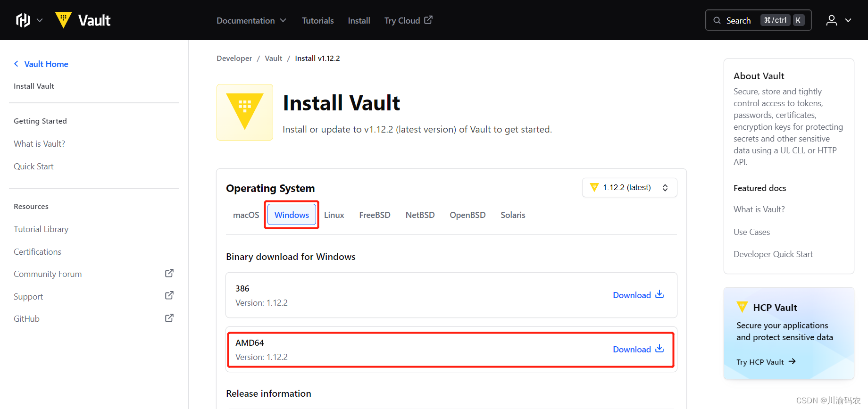Select the FreeBSD tab
868x409 pixels.
375,215
